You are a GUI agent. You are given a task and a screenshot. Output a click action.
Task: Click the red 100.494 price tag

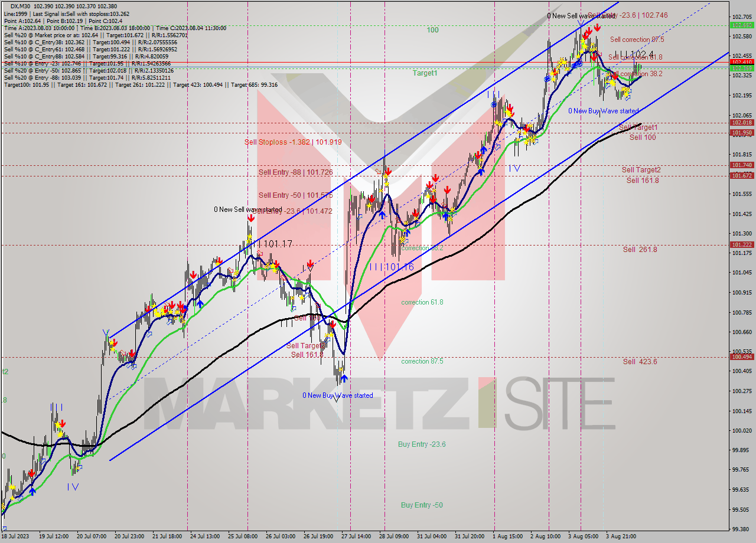742,357
